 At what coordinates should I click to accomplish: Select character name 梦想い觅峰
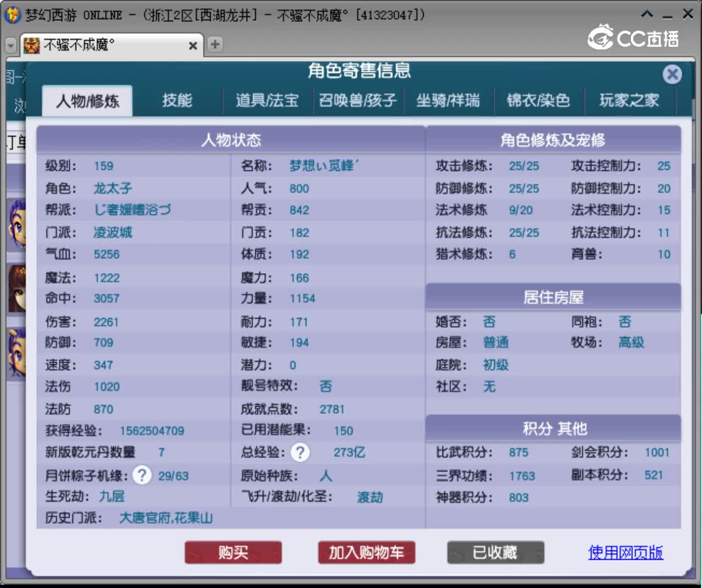coord(324,166)
